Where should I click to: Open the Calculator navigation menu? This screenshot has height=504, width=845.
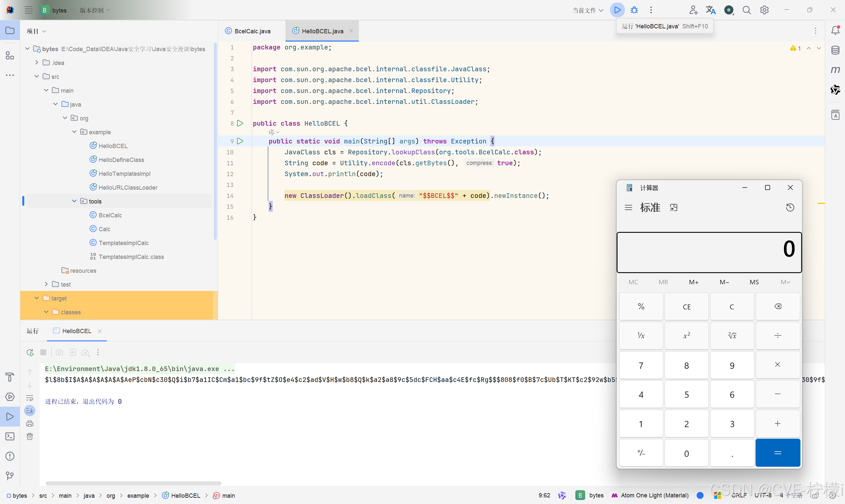(628, 207)
